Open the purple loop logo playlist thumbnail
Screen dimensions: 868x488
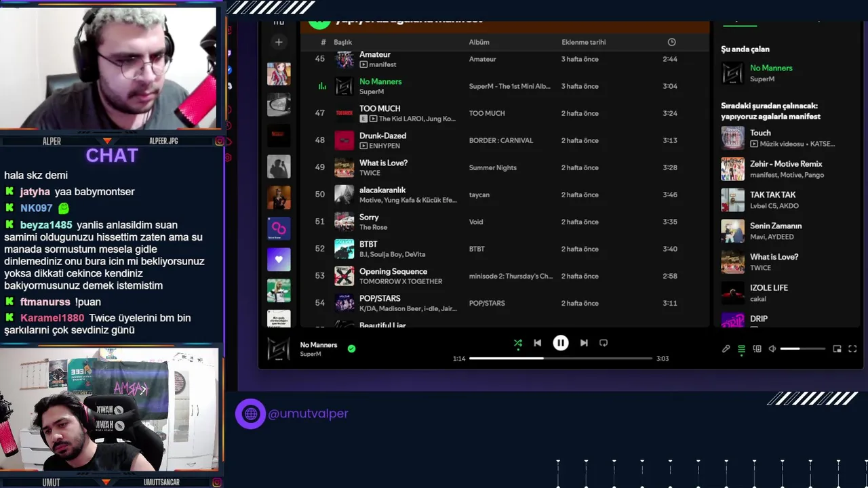point(279,228)
